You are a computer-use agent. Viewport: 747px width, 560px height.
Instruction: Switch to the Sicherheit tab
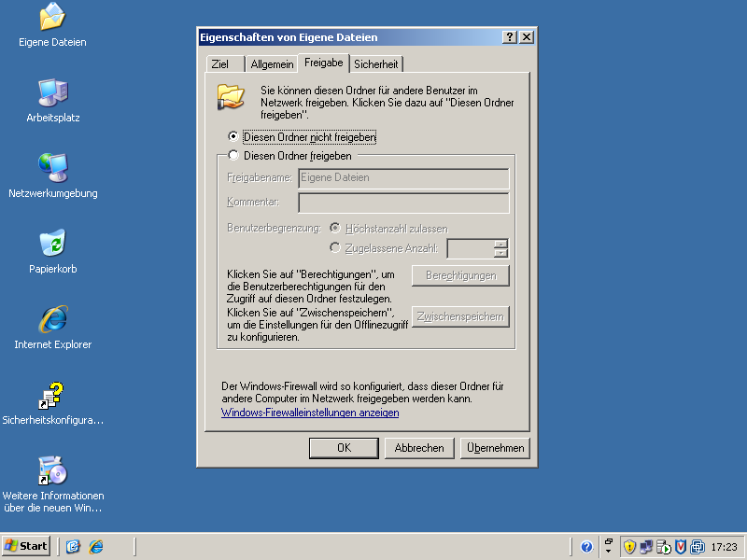pos(376,64)
